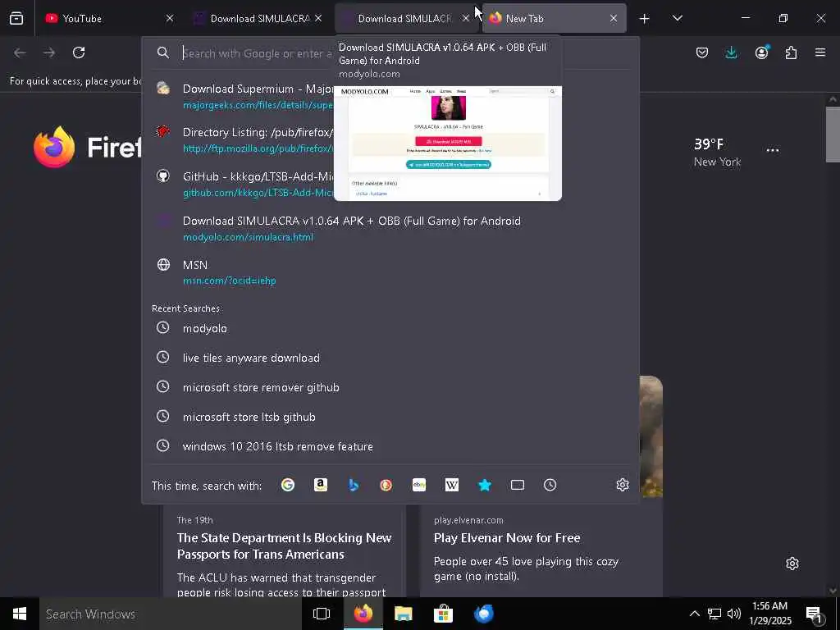Open the Firefox account icon
840x630 pixels.
tap(761, 52)
